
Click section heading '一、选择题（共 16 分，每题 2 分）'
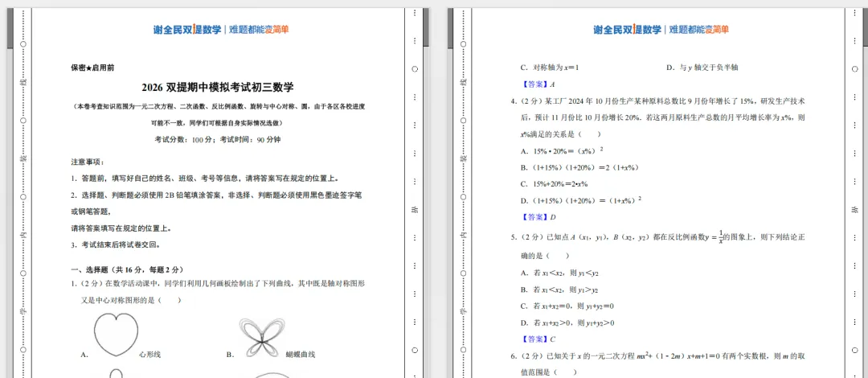(x=127, y=270)
